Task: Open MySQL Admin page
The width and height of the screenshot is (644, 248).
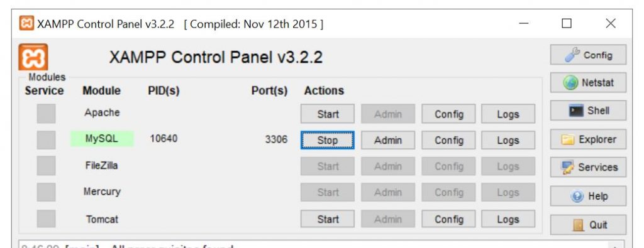Action: tap(387, 140)
